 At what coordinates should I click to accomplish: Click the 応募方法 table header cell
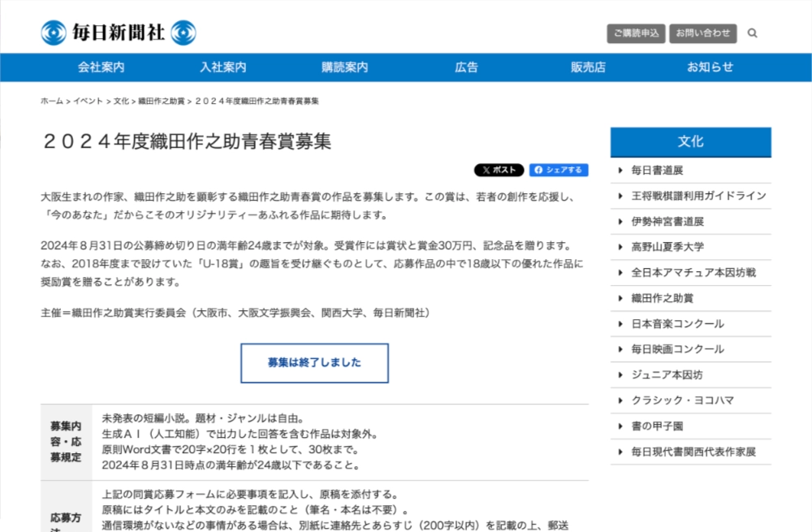(67, 507)
